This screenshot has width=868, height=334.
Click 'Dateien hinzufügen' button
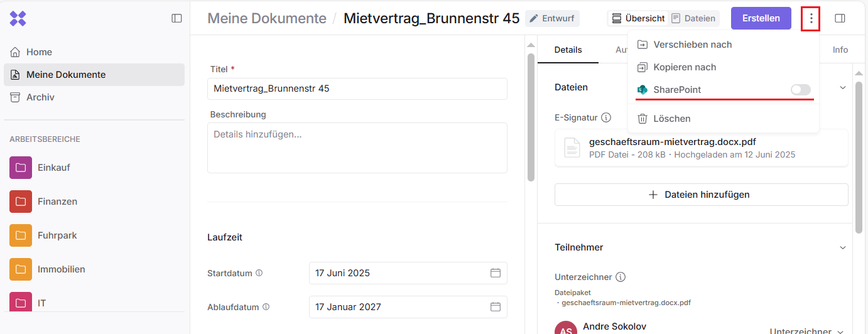(701, 195)
